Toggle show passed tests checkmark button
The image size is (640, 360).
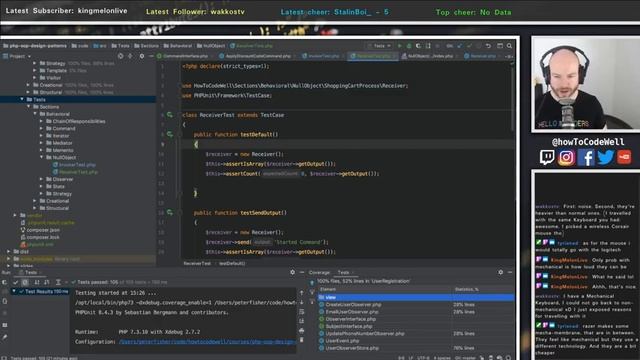(x=16, y=282)
